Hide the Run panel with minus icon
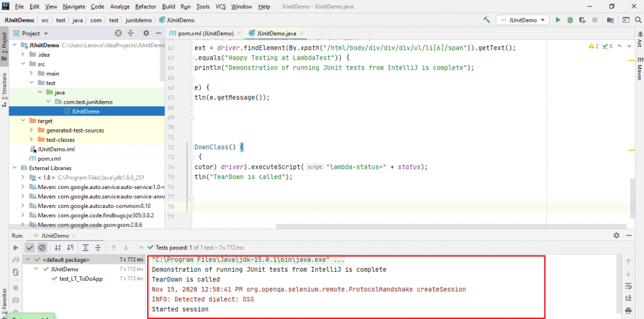The width and height of the screenshot is (644, 319). tap(628, 235)
